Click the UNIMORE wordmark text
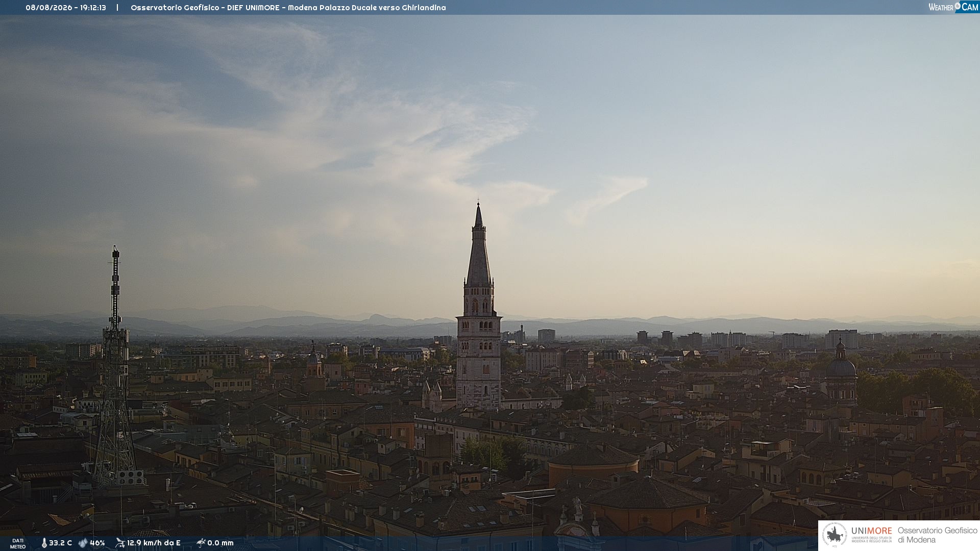This screenshot has width=980, height=551. [871, 531]
